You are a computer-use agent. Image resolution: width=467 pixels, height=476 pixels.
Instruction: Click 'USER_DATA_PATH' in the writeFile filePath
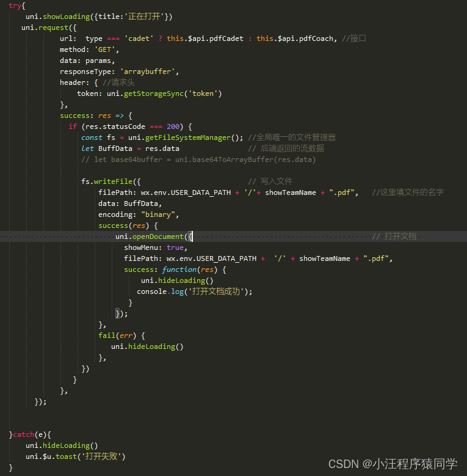click(x=200, y=192)
